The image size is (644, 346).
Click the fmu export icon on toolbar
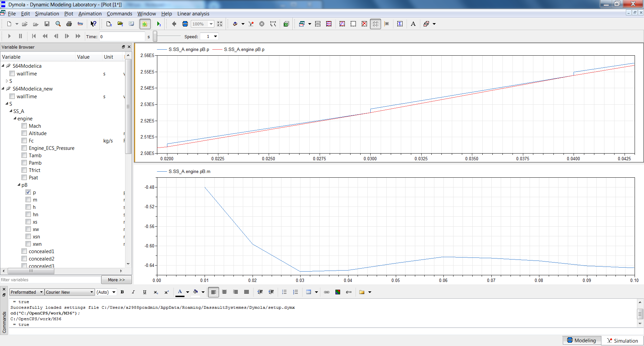80,24
